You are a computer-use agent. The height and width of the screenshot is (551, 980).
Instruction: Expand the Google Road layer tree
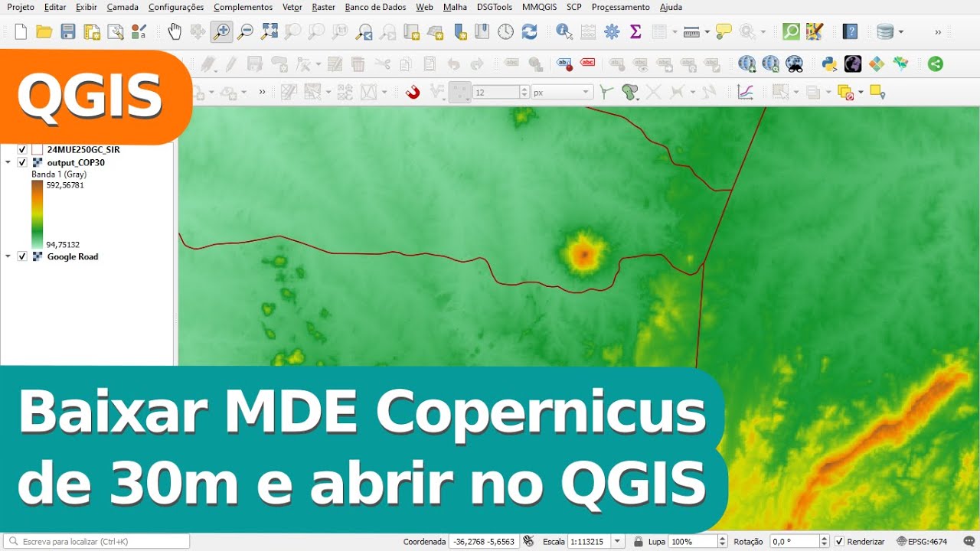[x=8, y=256]
